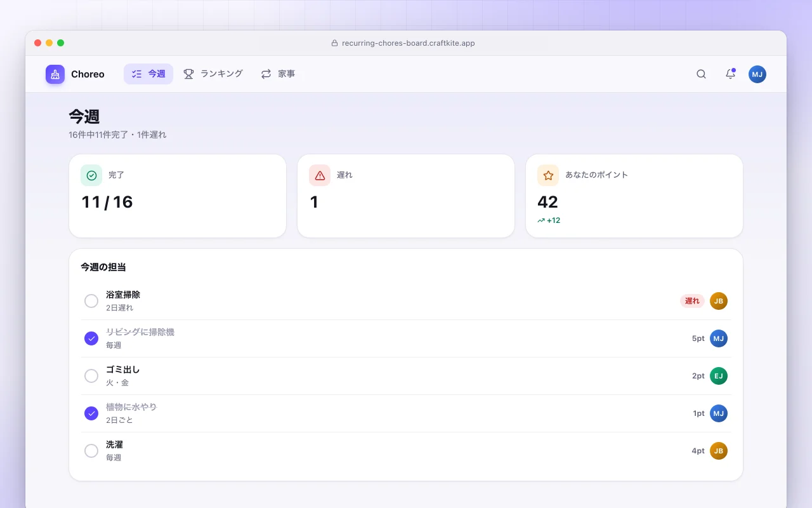Click the 11 / 16 completed count
The width and height of the screenshot is (812, 508).
coord(107,202)
